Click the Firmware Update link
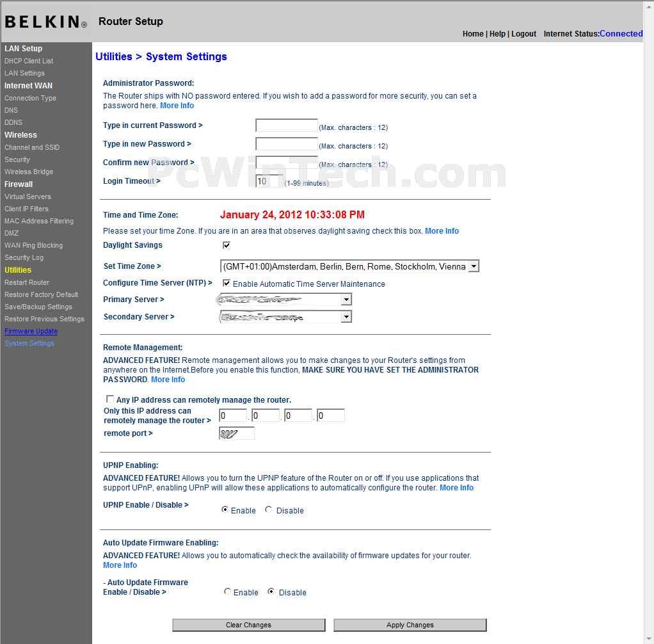The width and height of the screenshot is (654, 644). 31,331
